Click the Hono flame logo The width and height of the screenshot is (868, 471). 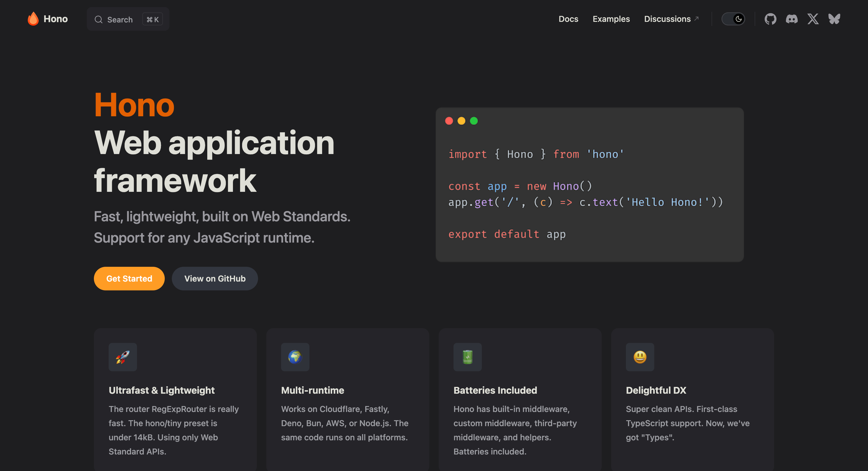[x=33, y=19]
